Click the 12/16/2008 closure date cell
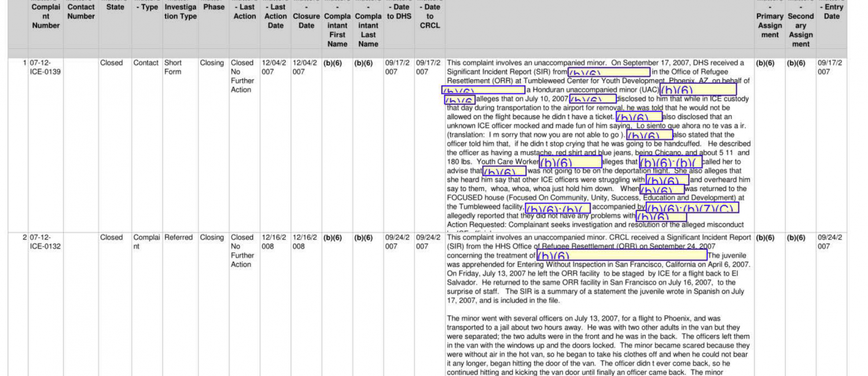The width and height of the screenshot is (868, 376). pos(306,242)
